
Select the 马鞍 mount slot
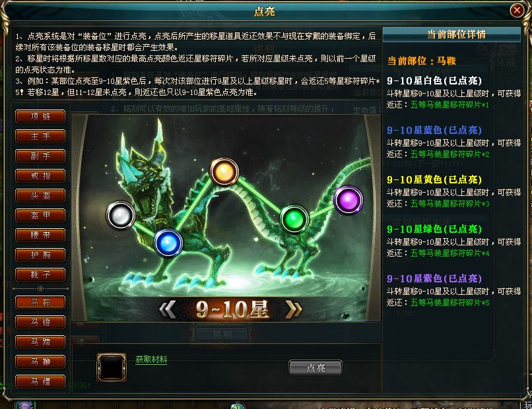point(40,302)
